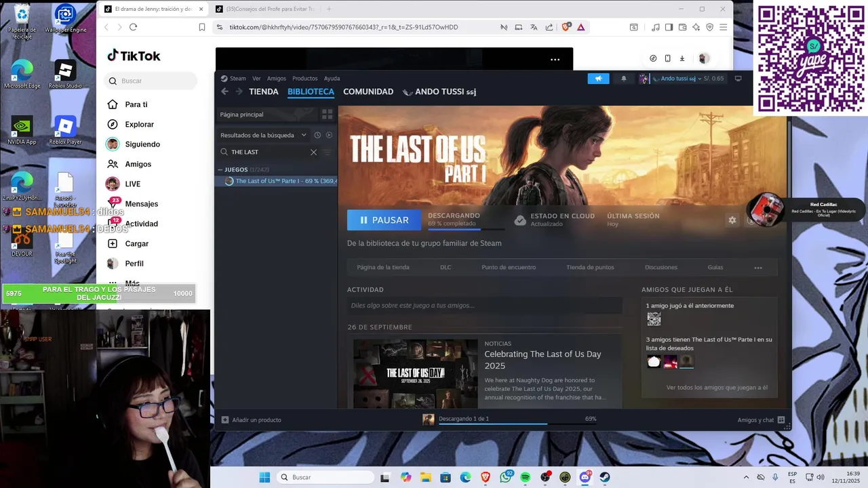Open the Steam collections grid view icon

click(328, 115)
